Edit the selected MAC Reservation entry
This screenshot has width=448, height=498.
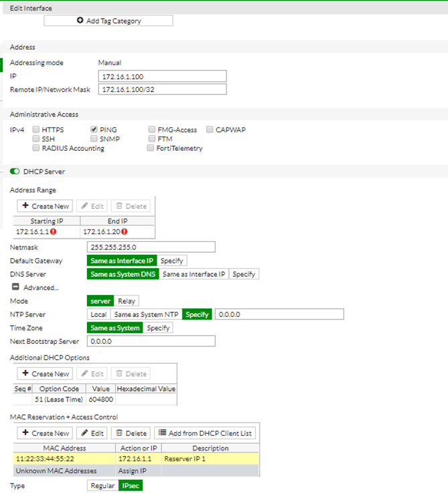pyautogui.click(x=92, y=433)
